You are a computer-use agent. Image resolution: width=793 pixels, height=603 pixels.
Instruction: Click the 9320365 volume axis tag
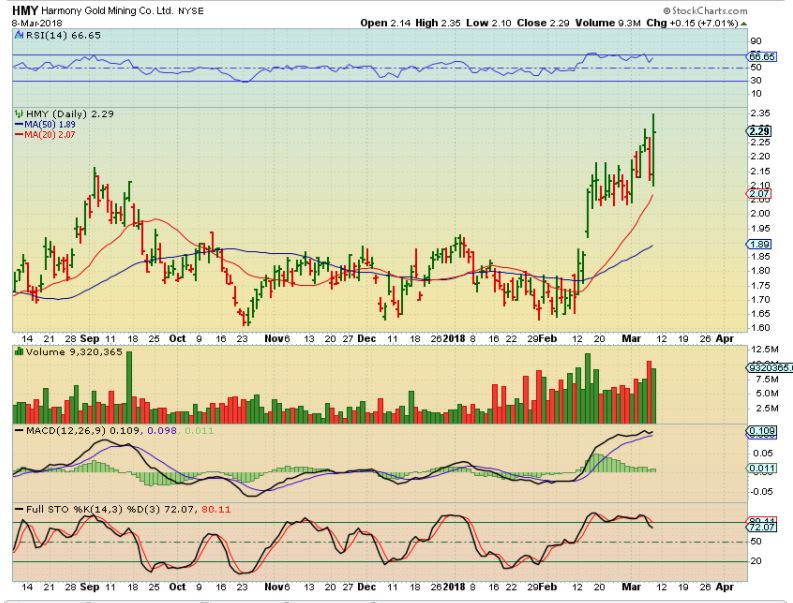coord(770,368)
